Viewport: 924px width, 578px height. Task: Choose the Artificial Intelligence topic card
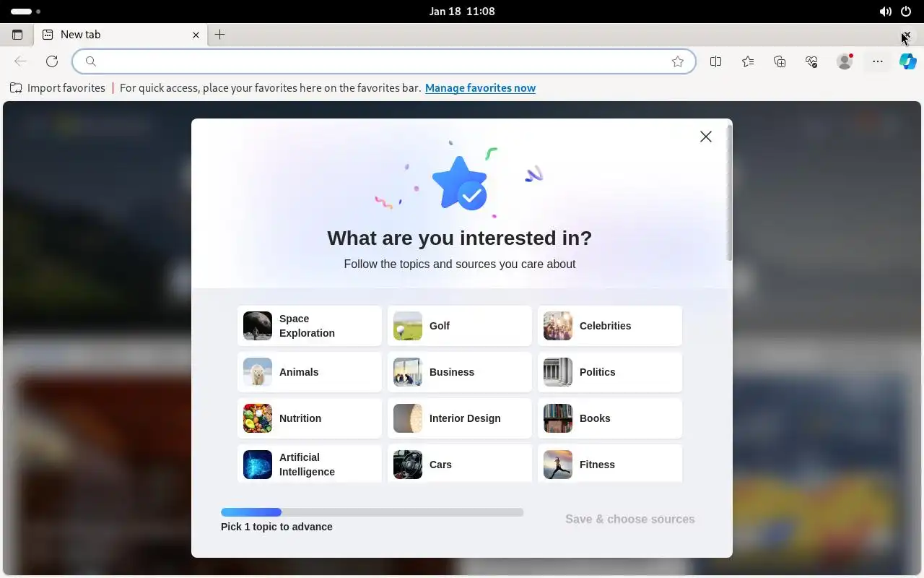tap(310, 463)
